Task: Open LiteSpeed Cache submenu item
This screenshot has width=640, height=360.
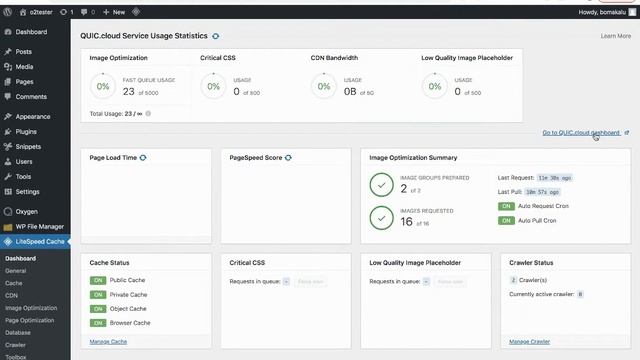Action: click(13, 283)
